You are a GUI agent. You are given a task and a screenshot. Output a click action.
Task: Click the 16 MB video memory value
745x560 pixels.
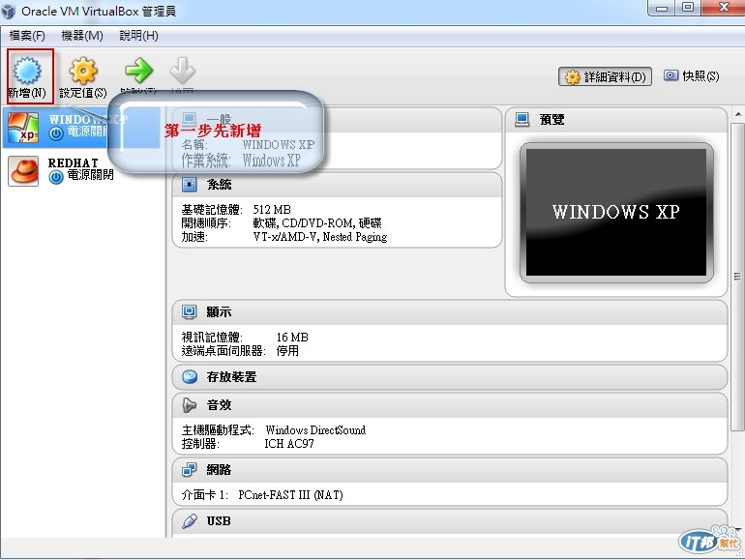click(292, 338)
